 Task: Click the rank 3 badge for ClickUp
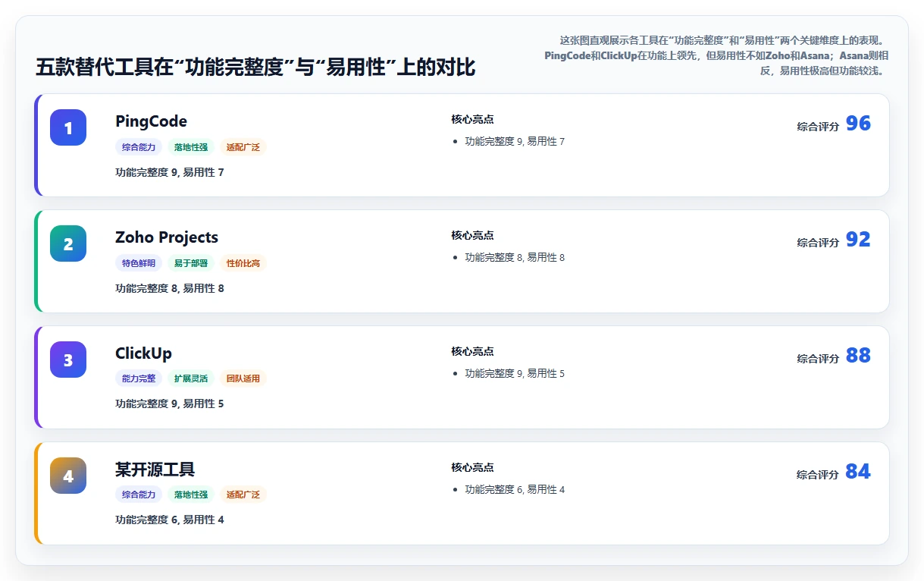coord(68,360)
